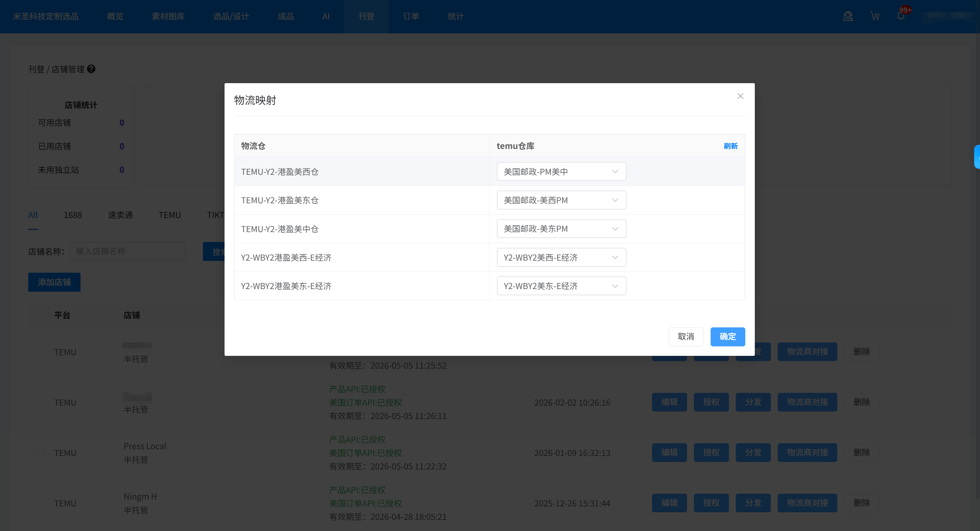Check the Press Local store row checkbox
Image resolution: width=980 pixels, height=531 pixels.
pos(40,453)
